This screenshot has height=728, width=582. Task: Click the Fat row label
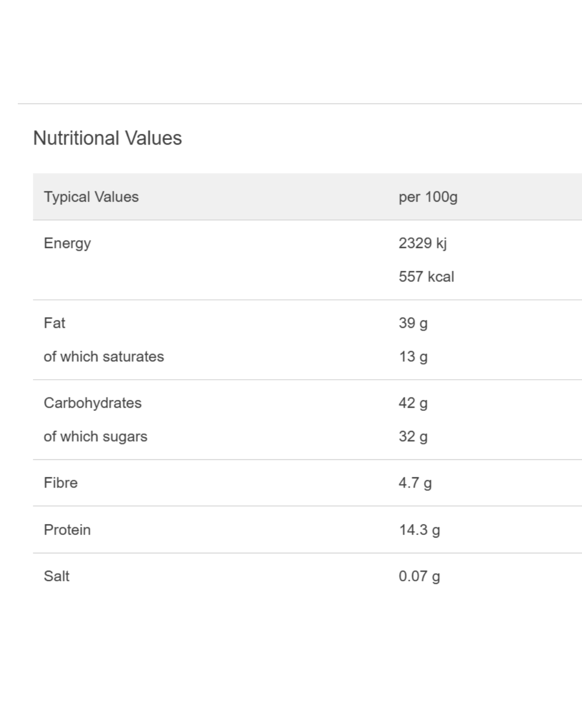(54, 323)
